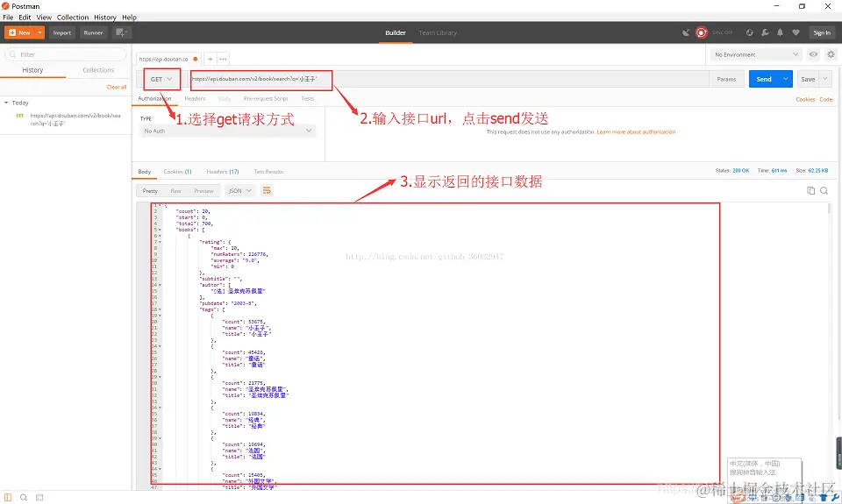Screen dimensions: 842x504
Task: Click Clear all history link
Action: 117,87
